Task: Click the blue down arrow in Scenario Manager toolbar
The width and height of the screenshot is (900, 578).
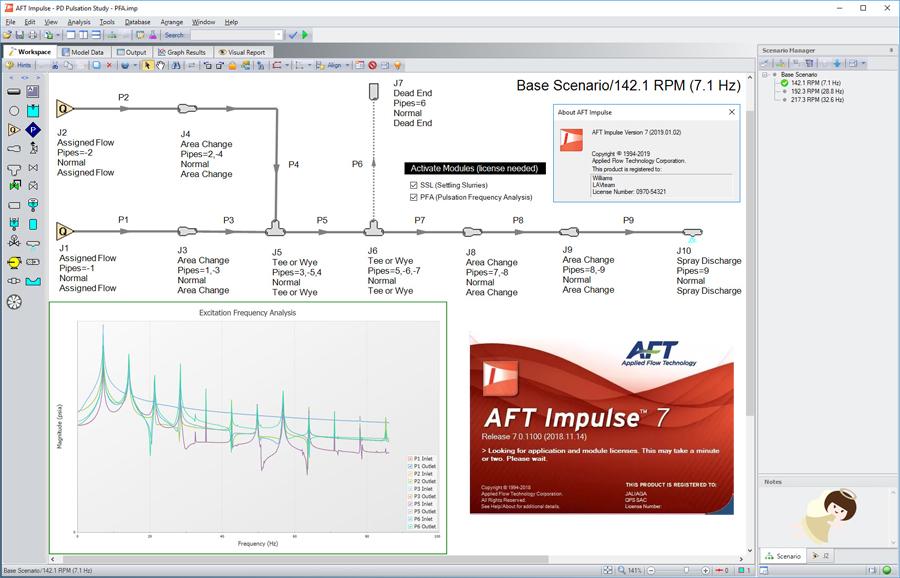Action: [x=836, y=63]
